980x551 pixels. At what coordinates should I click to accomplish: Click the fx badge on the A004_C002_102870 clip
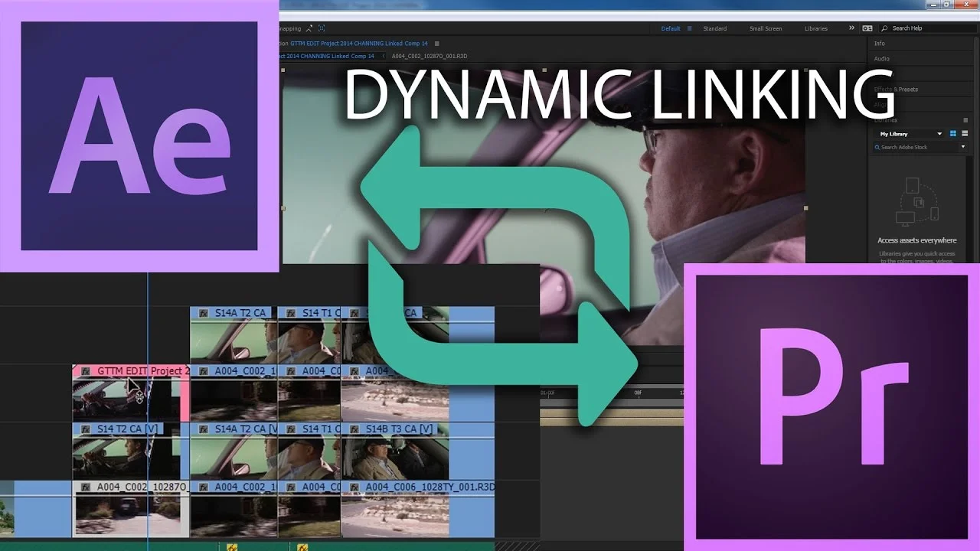click(85, 487)
